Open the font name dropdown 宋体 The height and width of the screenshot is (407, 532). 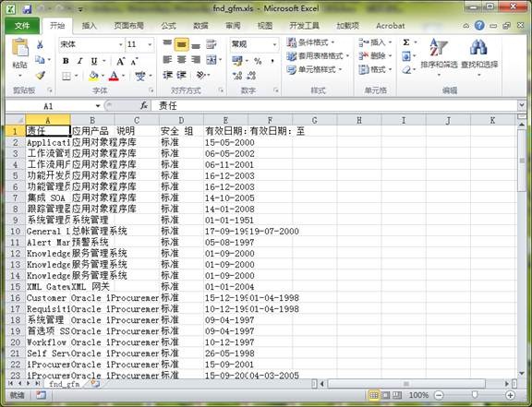point(120,44)
